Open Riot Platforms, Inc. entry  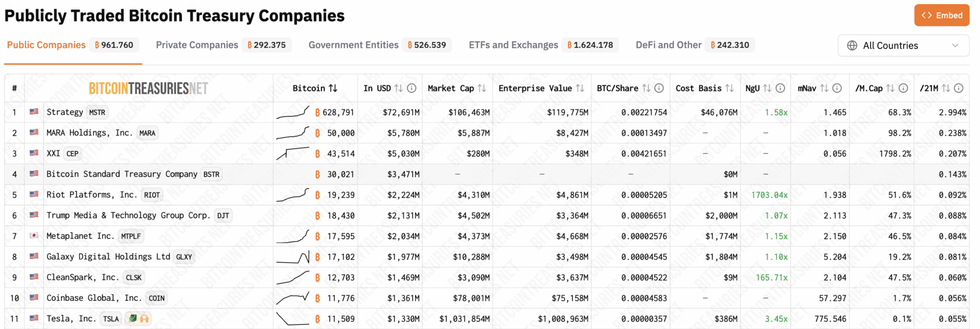click(92, 195)
